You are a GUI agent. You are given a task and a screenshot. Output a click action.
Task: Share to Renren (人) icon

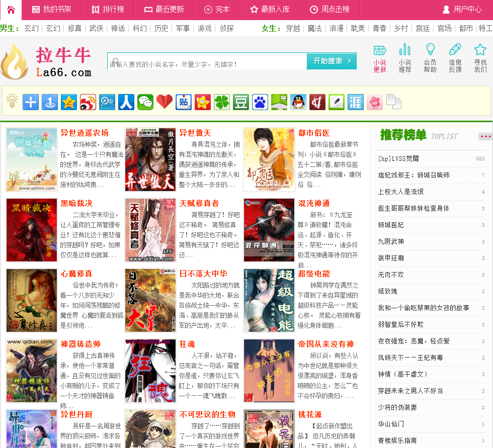pos(126,102)
